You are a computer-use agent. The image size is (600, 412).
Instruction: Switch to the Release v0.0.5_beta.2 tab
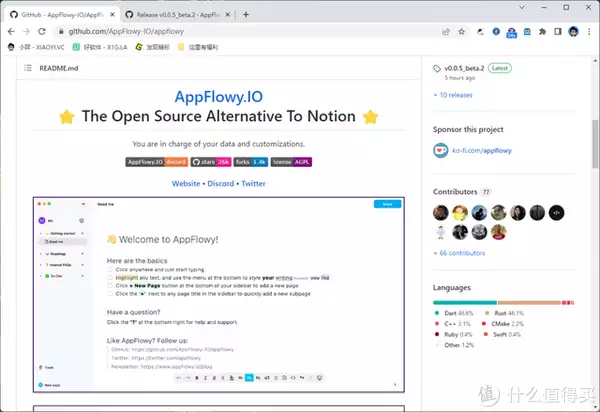pos(178,15)
